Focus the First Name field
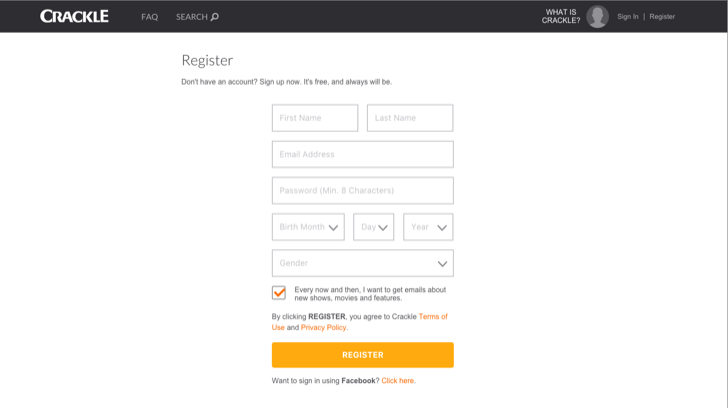728x408 pixels. click(315, 118)
